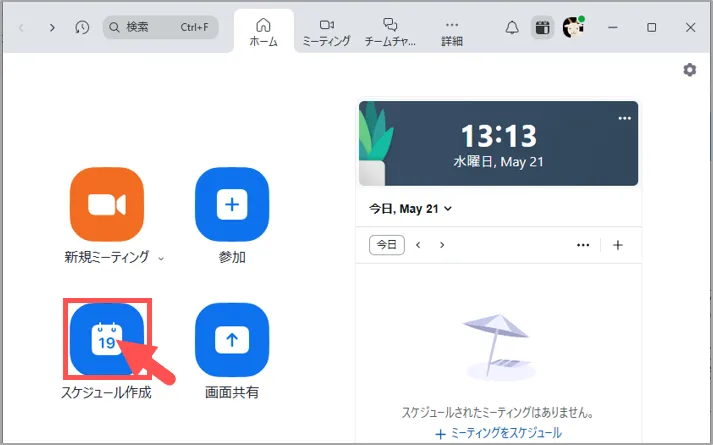The height and width of the screenshot is (445, 713).
Task: Click the 今日 button
Action: click(387, 245)
